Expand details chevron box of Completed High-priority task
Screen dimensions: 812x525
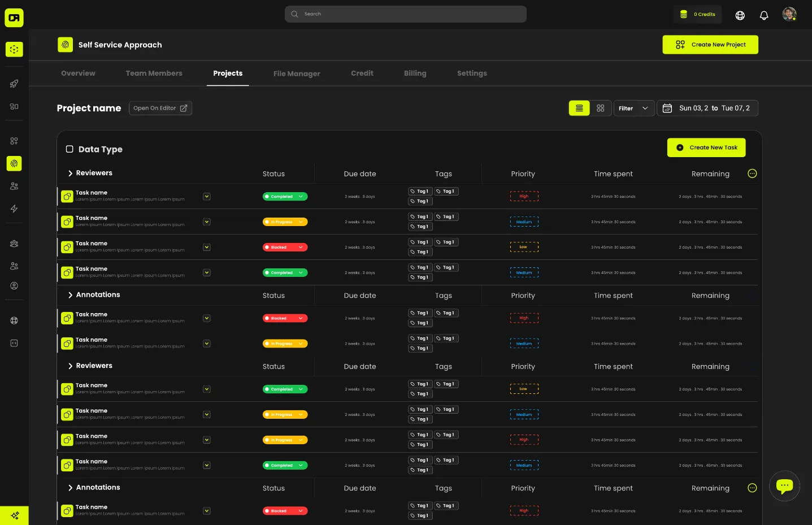pyautogui.click(x=207, y=197)
